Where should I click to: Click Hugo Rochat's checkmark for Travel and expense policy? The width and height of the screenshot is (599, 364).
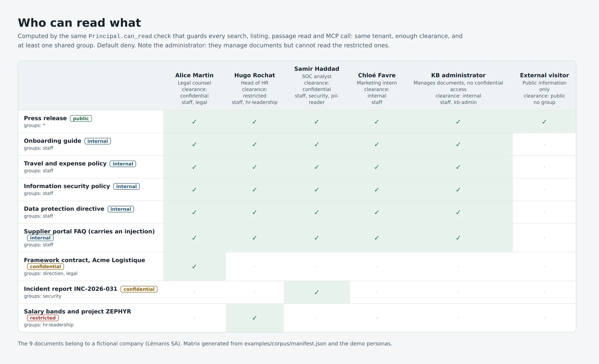point(255,167)
